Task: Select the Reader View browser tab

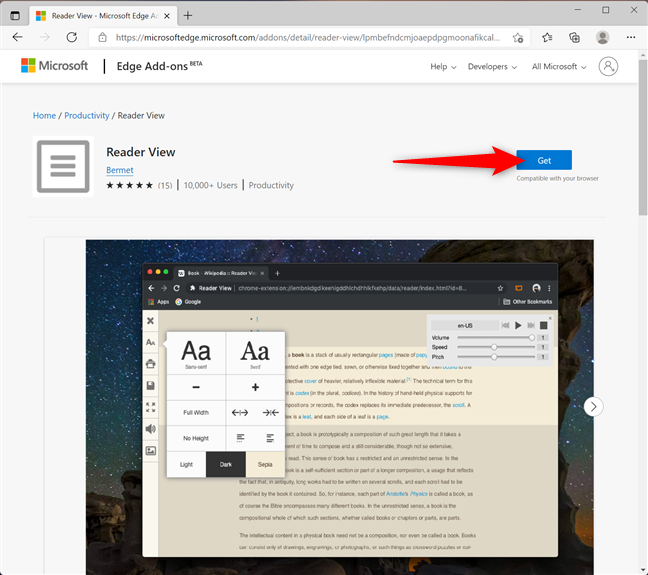Action: (x=103, y=16)
